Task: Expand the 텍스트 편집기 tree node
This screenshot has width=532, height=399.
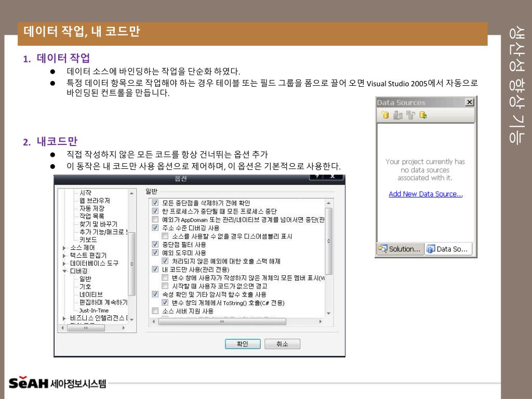Action: (64, 256)
